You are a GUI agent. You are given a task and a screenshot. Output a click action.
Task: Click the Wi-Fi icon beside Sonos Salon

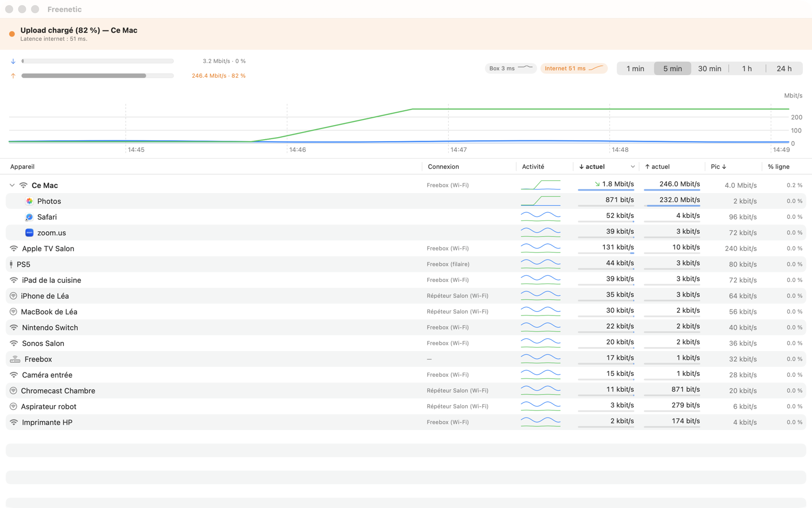[14, 343]
